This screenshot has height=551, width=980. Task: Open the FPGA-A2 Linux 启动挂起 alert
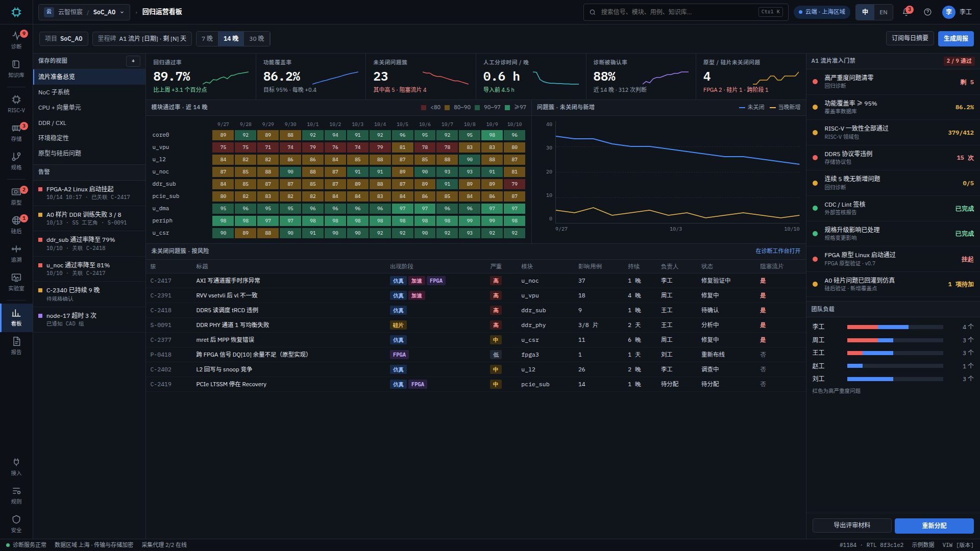[x=89, y=193]
